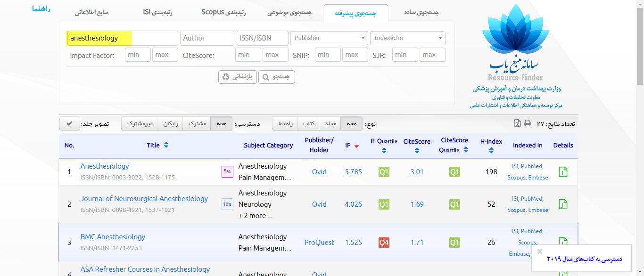The width and height of the screenshot is (644, 276).
Task: Export results to Excel file icon
Action: click(x=517, y=123)
